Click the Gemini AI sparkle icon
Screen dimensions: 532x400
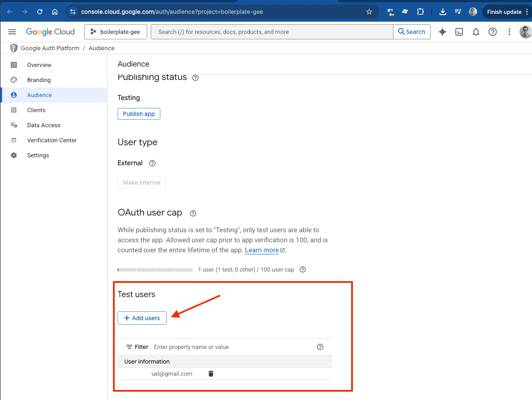pos(442,32)
